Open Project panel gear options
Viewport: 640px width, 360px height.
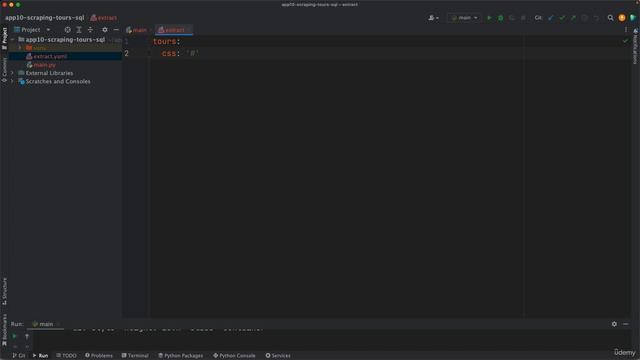(105, 30)
